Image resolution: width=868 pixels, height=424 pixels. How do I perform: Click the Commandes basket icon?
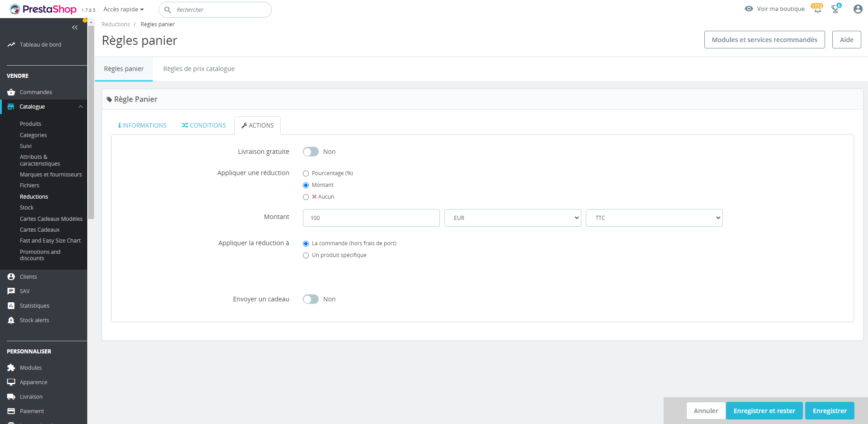click(x=11, y=92)
